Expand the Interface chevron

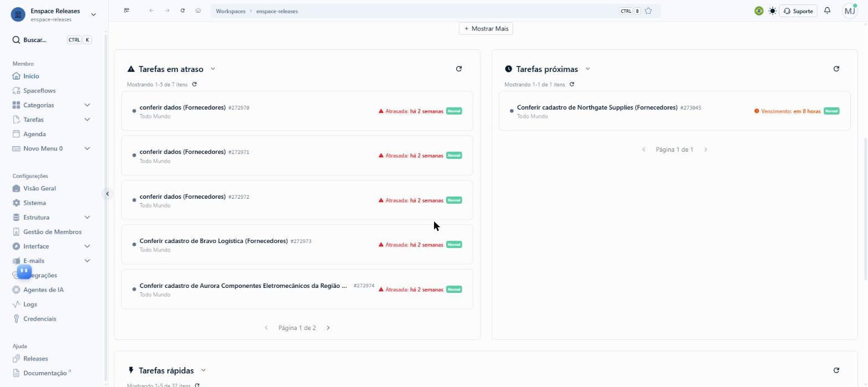tap(87, 246)
